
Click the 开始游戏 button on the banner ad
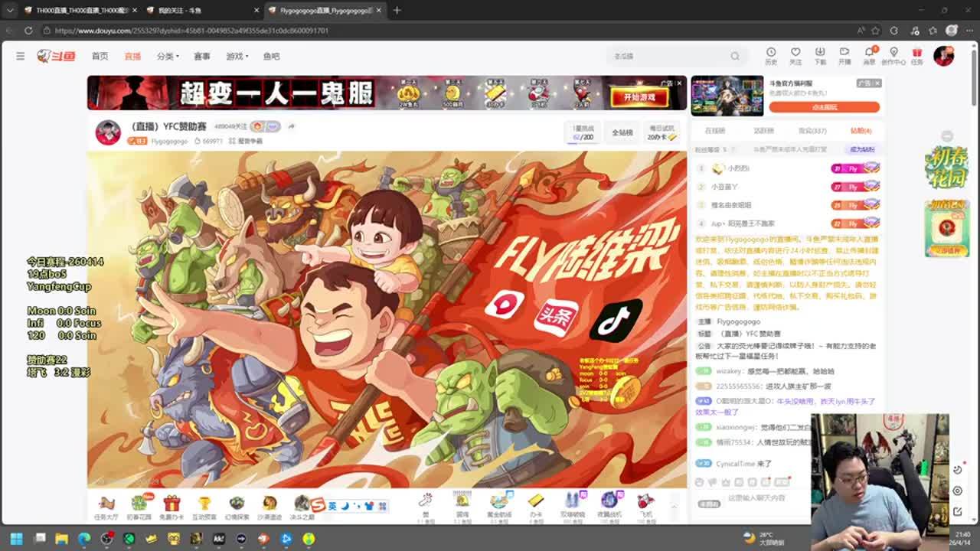coord(639,97)
